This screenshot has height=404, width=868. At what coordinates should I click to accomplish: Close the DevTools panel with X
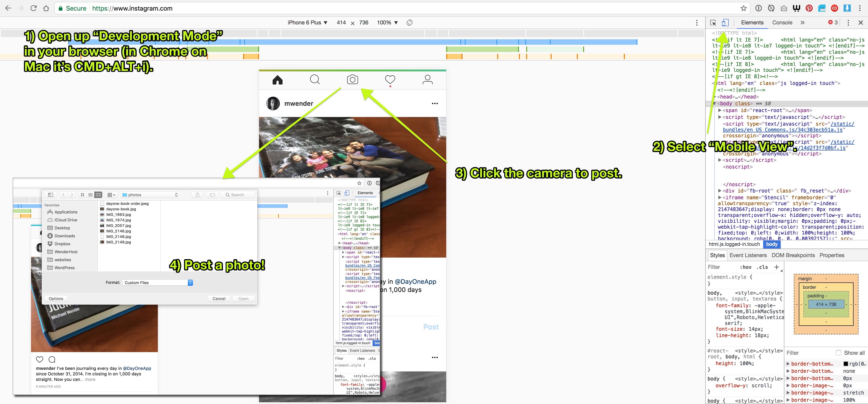(x=861, y=23)
